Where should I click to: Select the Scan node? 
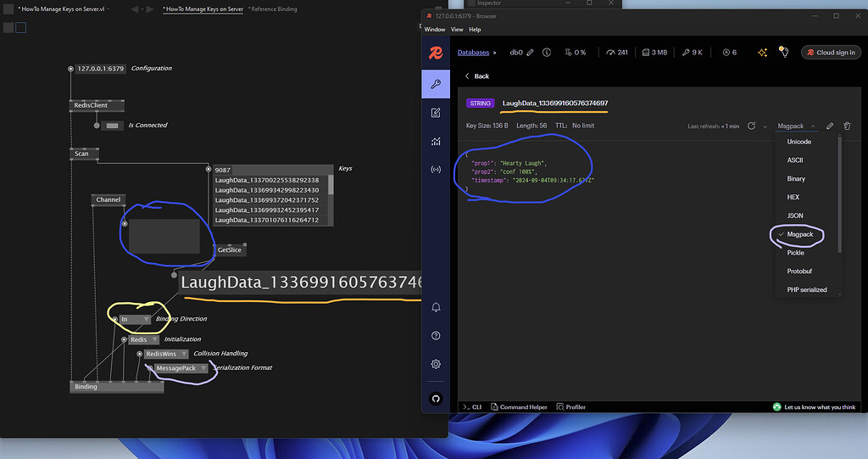(84, 154)
